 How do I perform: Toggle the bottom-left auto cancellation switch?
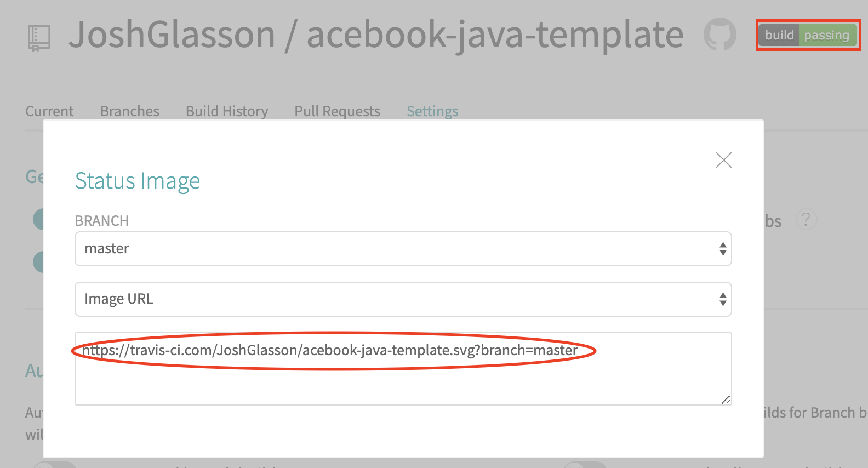(x=55, y=465)
